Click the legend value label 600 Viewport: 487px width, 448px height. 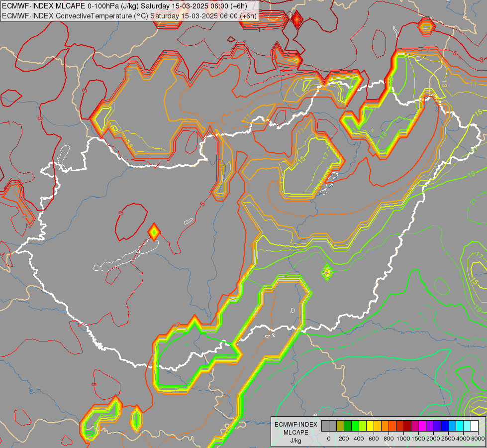click(374, 439)
